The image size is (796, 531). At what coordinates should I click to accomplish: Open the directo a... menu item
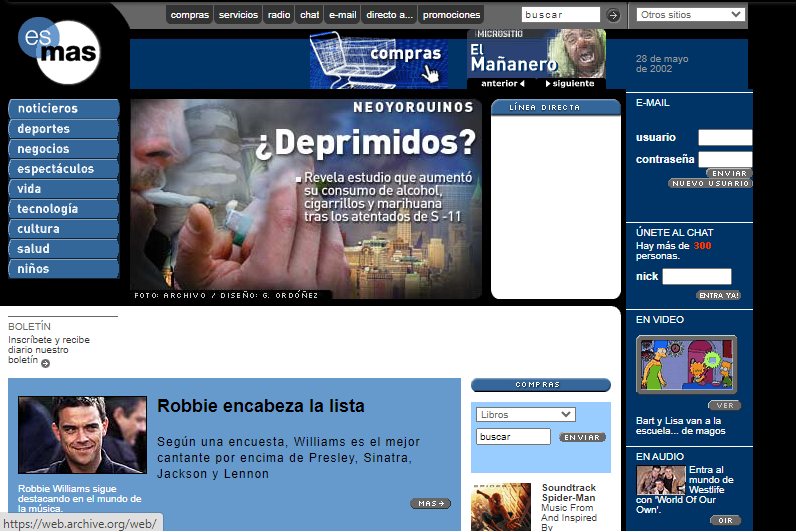click(x=389, y=15)
